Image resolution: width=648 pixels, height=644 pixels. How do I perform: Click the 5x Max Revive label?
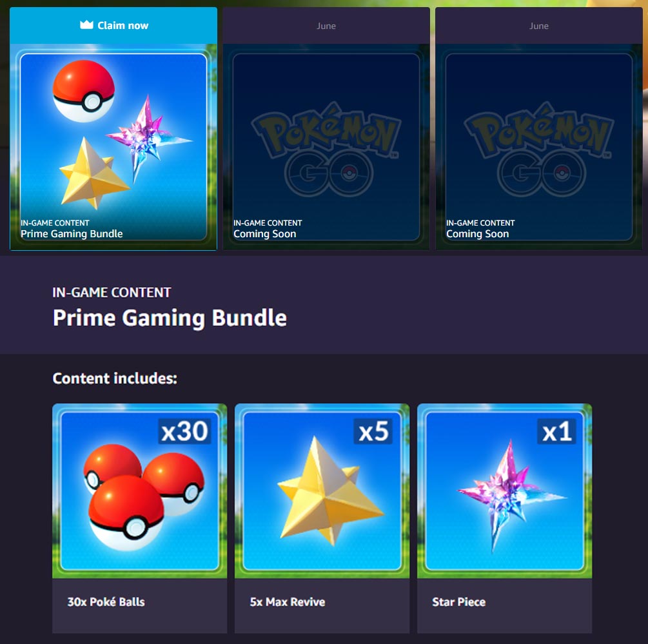click(288, 602)
